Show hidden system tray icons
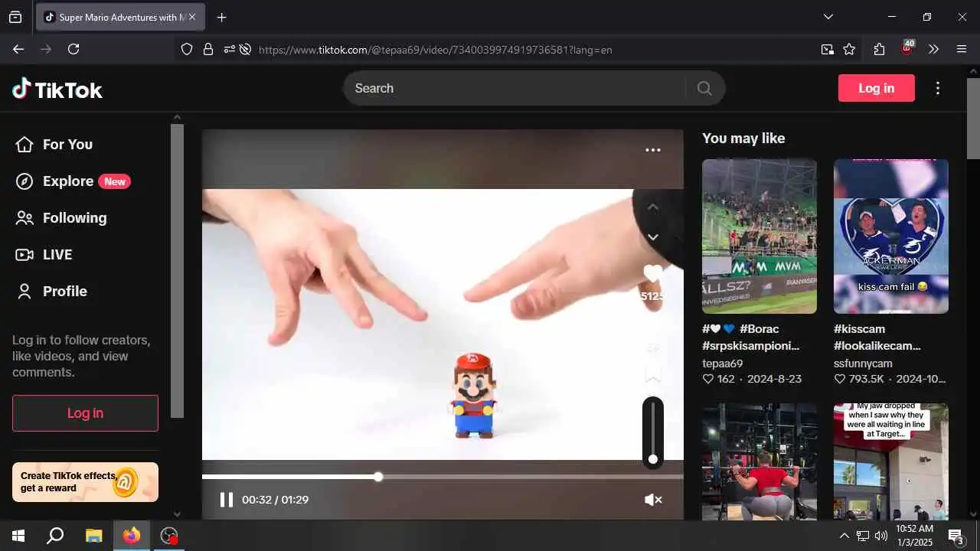Screen dimensions: 980x551 click(x=844, y=536)
